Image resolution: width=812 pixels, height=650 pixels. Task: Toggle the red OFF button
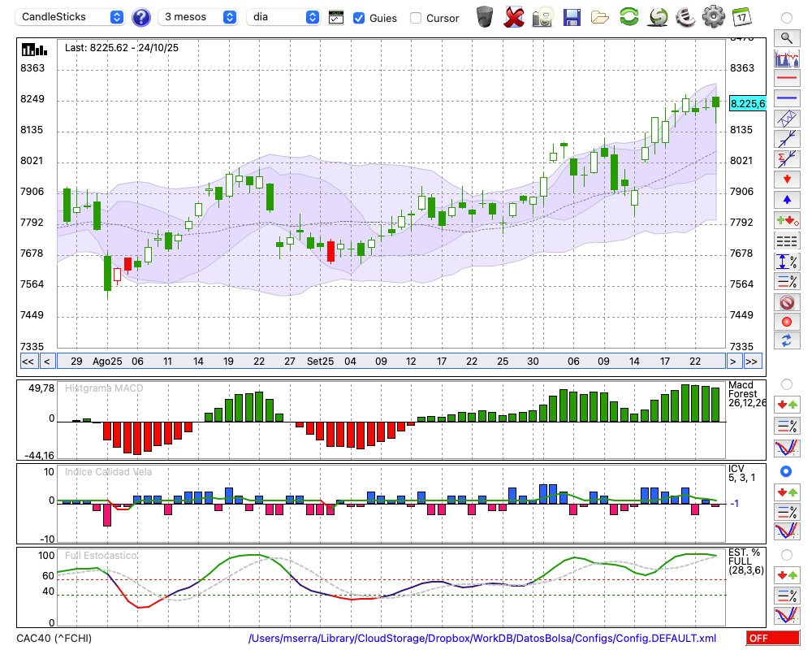coord(773,638)
